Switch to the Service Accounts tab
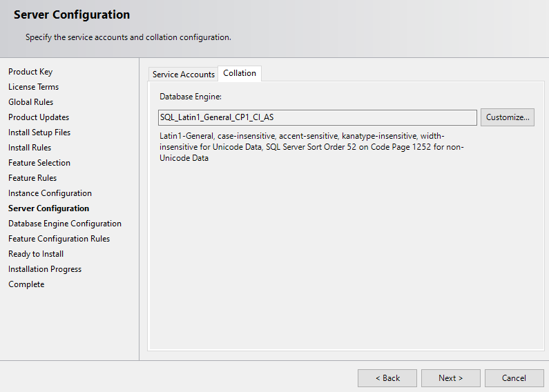 183,75
